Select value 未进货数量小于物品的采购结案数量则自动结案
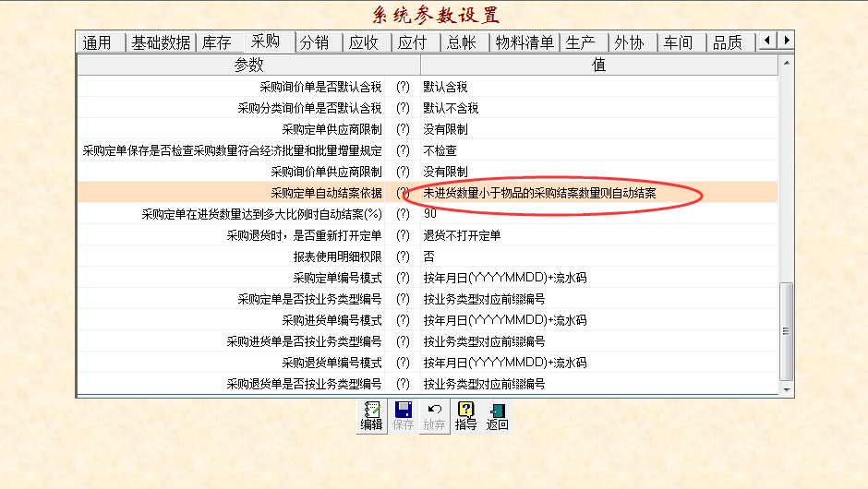868x489 pixels. click(540, 193)
